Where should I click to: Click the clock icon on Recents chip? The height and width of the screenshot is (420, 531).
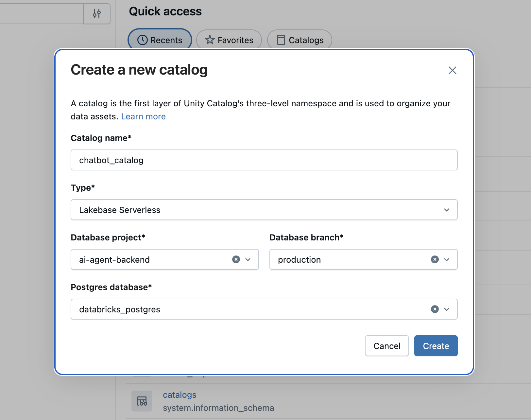pyautogui.click(x=142, y=40)
